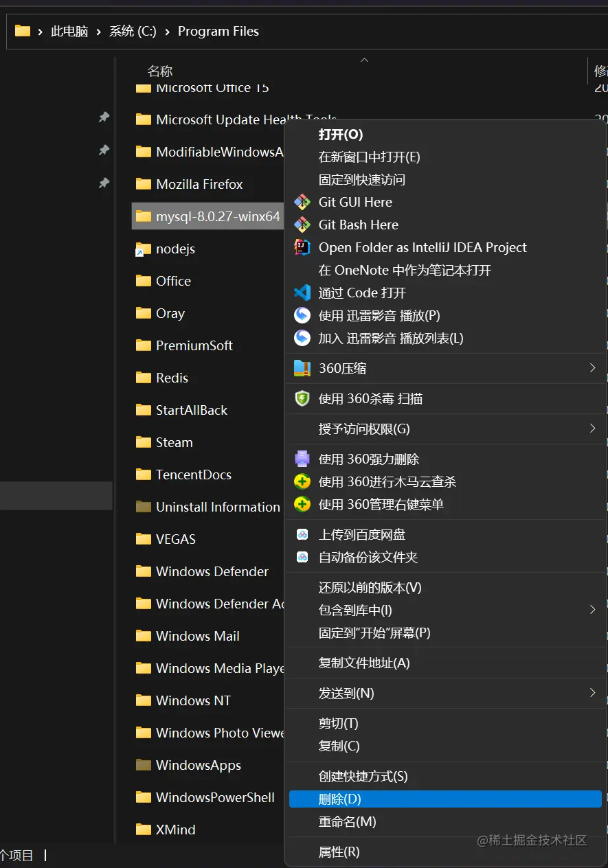Select the Windows Defender folder name

click(212, 571)
